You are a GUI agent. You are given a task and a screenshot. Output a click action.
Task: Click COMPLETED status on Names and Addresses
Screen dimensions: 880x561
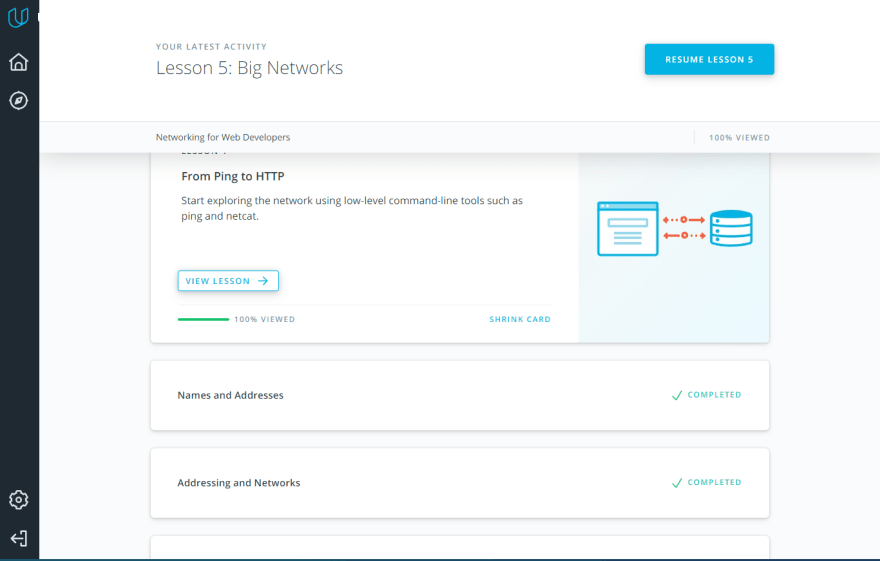pyautogui.click(x=714, y=394)
